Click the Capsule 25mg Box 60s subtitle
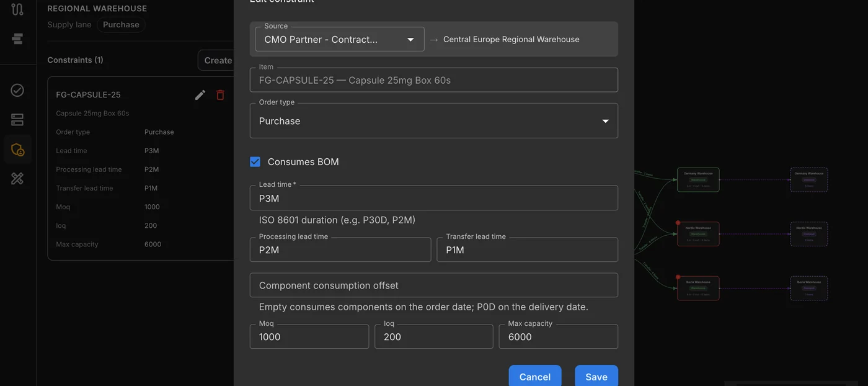 92,114
